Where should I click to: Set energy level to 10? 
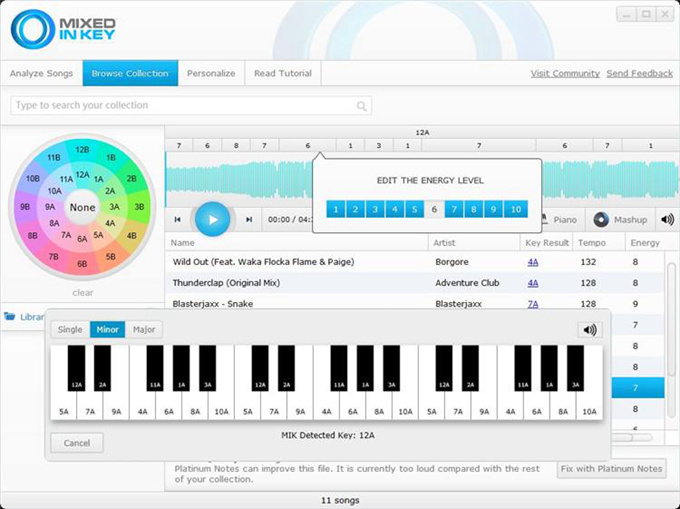(x=516, y=209)
